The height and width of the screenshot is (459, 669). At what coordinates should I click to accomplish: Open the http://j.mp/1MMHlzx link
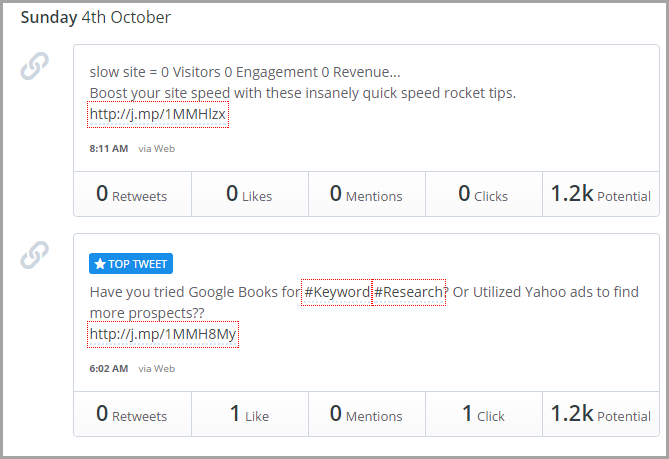(x=158, y=114)
